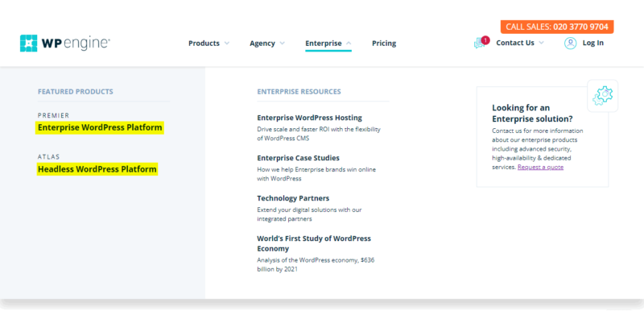Click the Call Sales phone button
The image size is (644, 311).
(x=557, y=27)
